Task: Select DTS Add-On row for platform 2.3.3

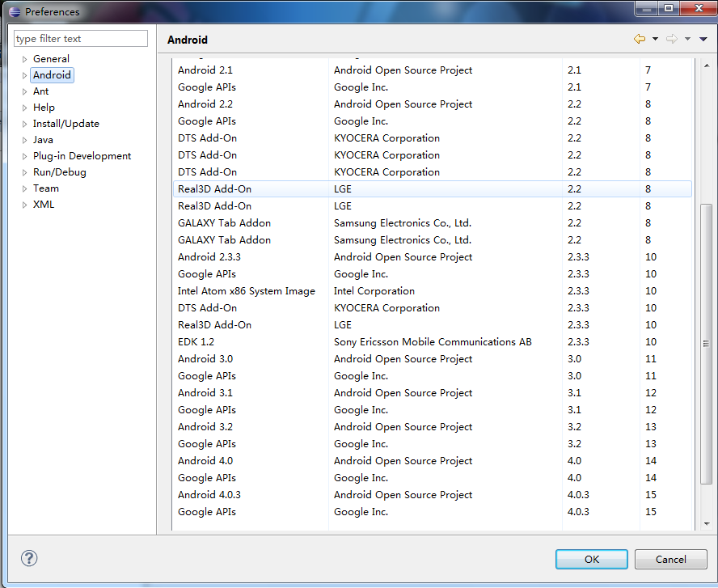Action: tap(433, 307)
